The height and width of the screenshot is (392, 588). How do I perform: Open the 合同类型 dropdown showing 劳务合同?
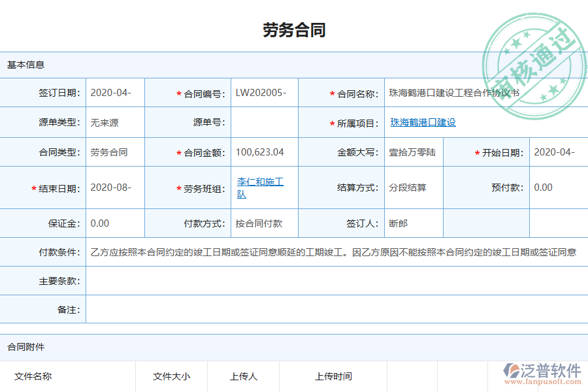pyautogui.click(x=114, y=152)
